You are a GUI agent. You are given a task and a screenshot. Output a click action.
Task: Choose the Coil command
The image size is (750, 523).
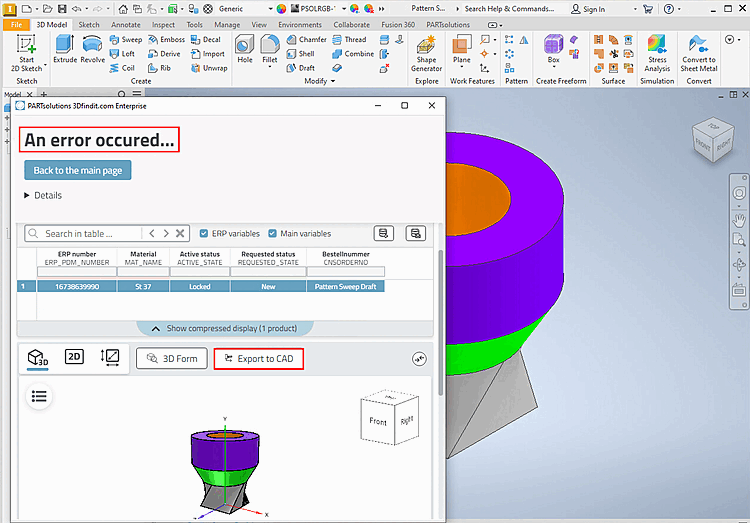tap(122, 68)
